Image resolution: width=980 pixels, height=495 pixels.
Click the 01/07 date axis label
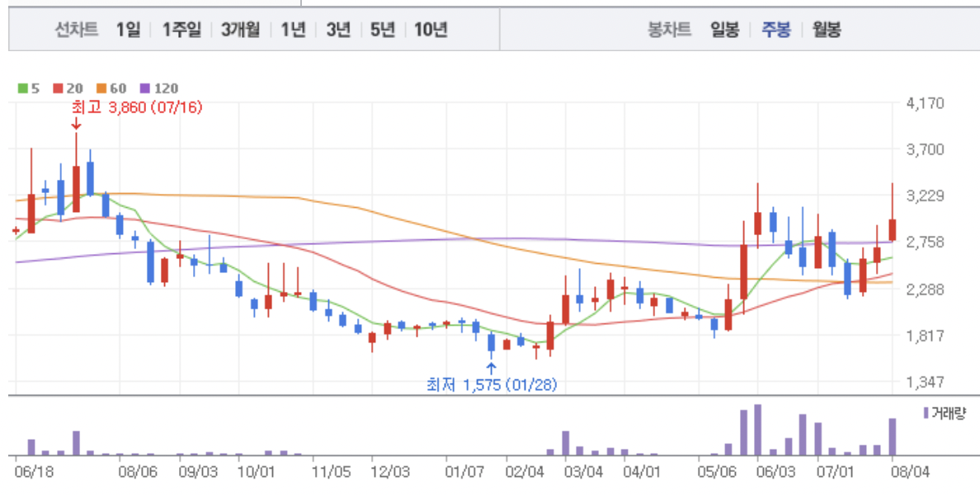pos(464,472)
